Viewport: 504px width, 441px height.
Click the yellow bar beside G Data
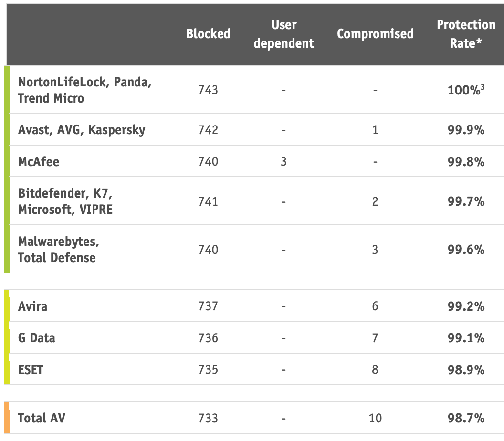point(6,338)
